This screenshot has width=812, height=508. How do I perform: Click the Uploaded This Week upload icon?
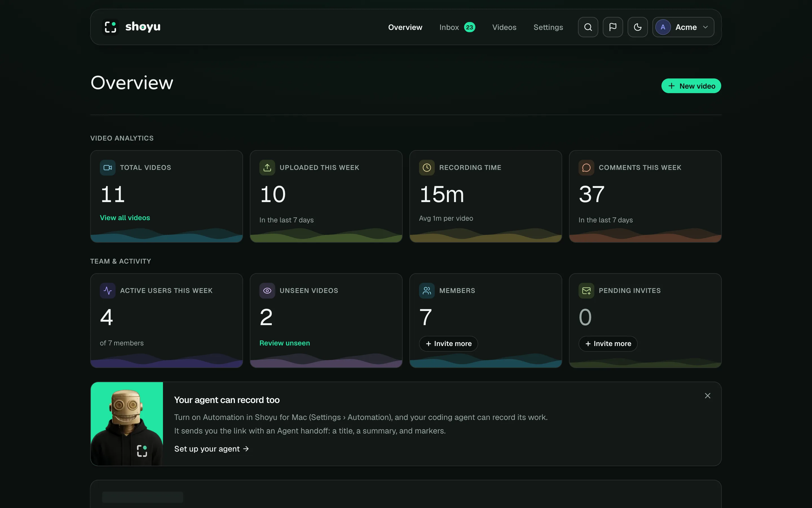[x=267, y=168]
